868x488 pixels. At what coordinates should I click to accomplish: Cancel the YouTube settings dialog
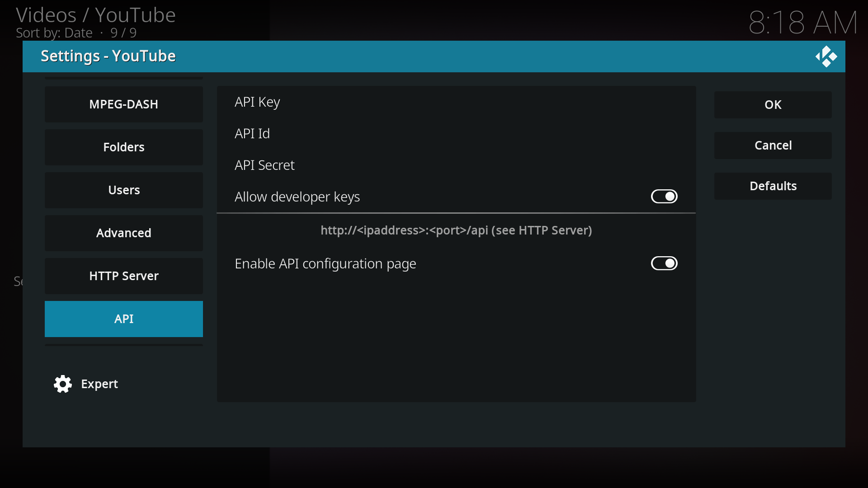pyautogui.click(x=773, y=145)
